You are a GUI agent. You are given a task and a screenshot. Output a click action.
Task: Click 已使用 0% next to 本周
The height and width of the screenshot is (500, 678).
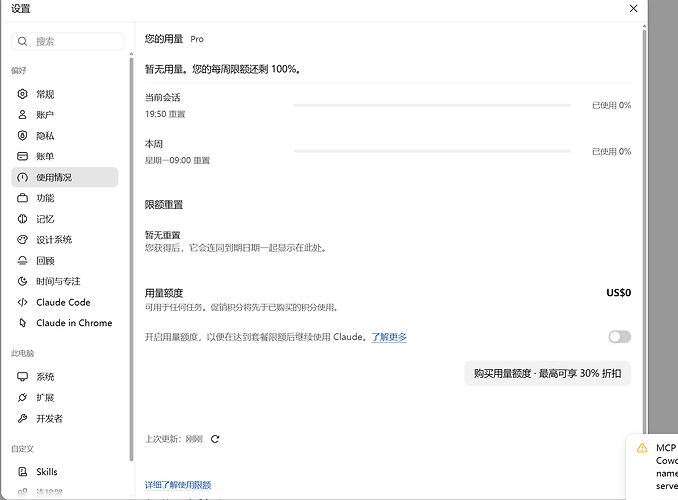611,151
